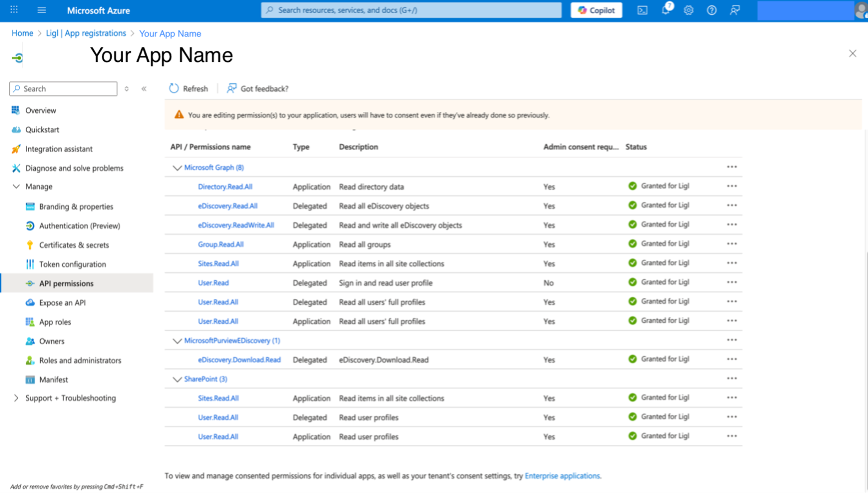Open the eDiscovery.Read.All permission link
The image size is (868, 498).
[228, 206]
